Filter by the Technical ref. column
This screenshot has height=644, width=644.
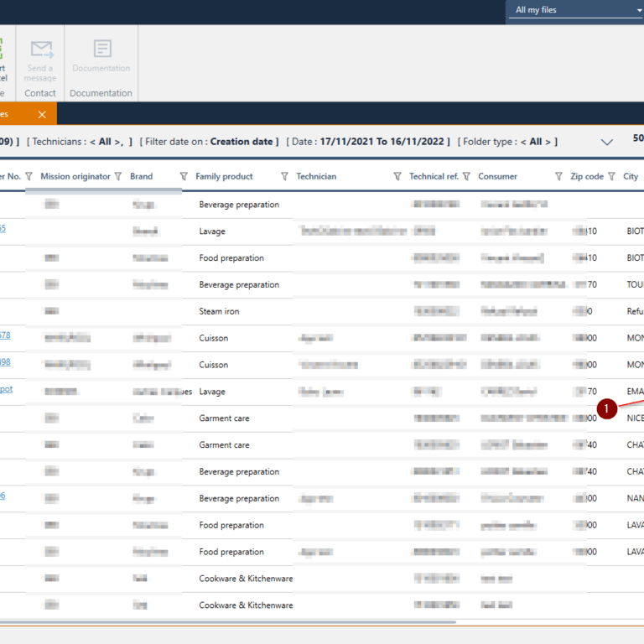[x=466, y=176]
